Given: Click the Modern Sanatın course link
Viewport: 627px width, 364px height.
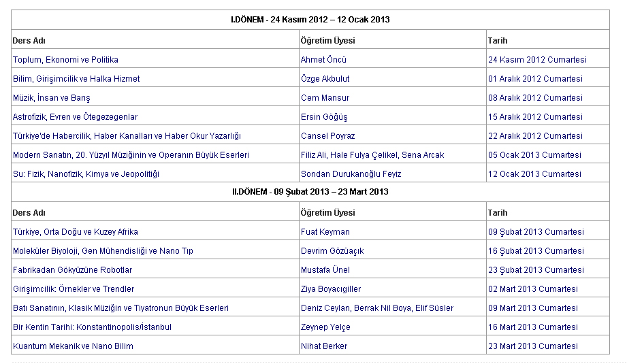Looking at the screenshot, I should point(131,155).
